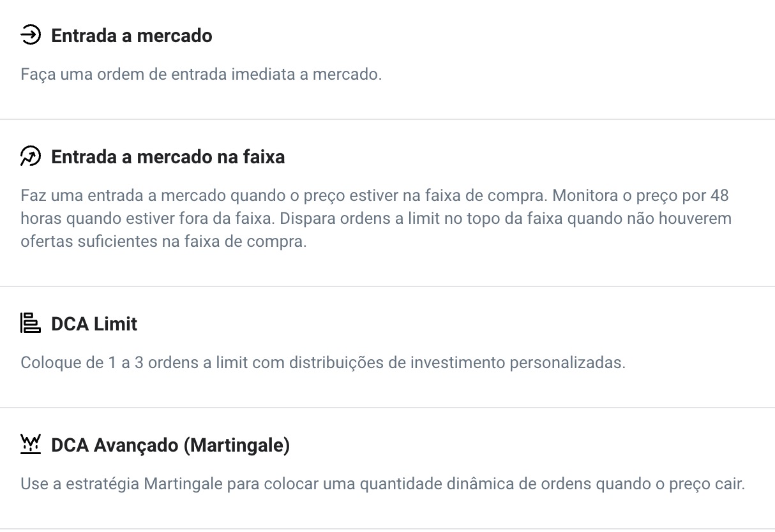
Task: Click the text line beginning "horas quando estiver fora da faixa"
Action: (x=376, y=219)
